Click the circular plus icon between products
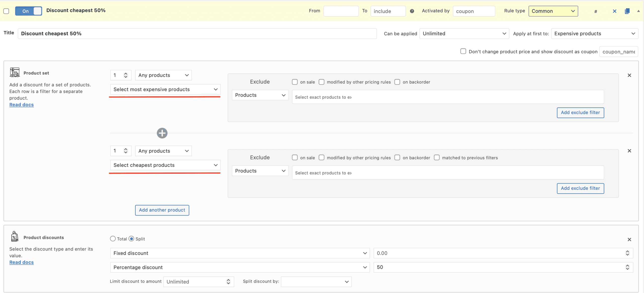Image resolution: width=644 pixels, height=293 pixels. point(162,133)
